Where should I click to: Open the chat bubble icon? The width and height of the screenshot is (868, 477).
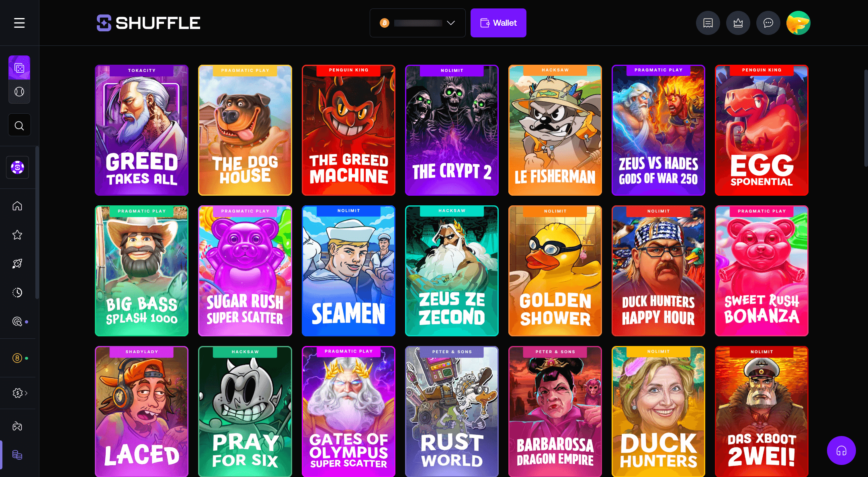coord(768,23)
